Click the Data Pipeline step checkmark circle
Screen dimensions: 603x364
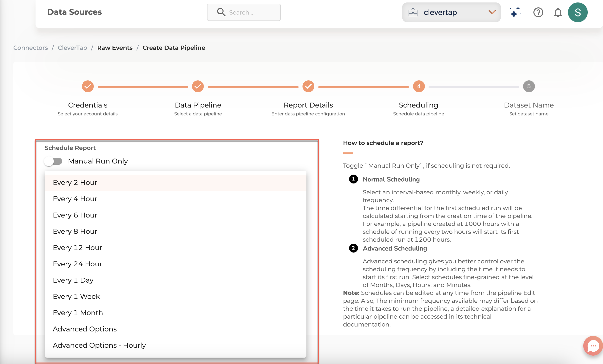click(198, 86)
